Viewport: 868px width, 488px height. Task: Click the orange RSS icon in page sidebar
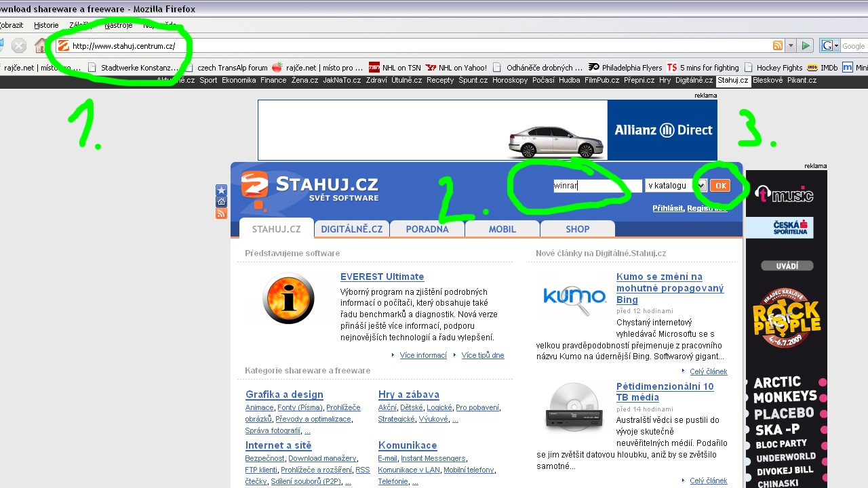(221, 213)
